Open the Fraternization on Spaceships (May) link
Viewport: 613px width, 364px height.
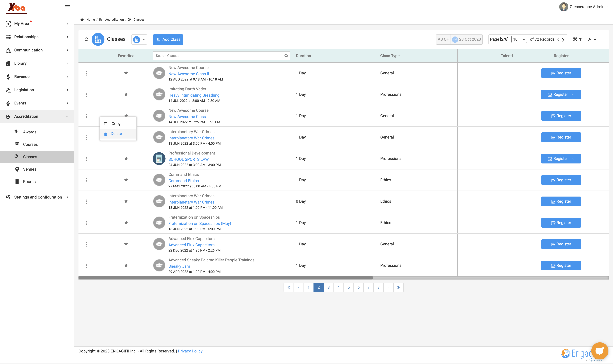pyautogui.click(x=200, y=223)
